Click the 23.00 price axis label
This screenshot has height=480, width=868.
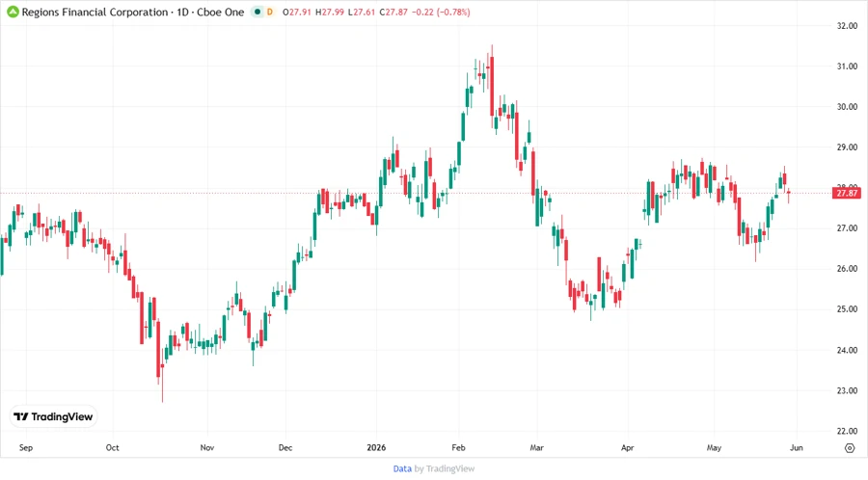coord(847,390)
